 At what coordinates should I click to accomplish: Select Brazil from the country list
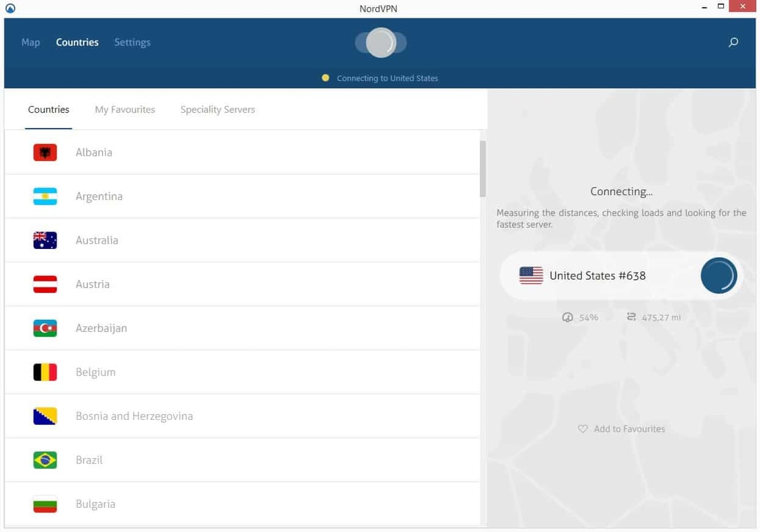pos(242,460)
